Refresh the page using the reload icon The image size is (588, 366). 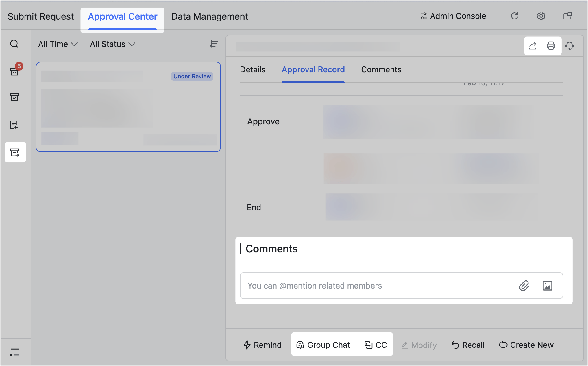[515, 16]
